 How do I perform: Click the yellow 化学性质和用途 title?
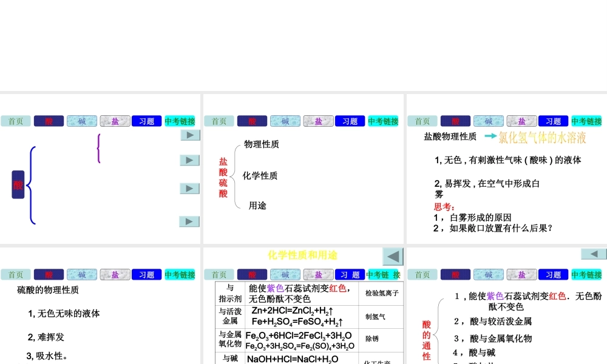click(302, 255)
